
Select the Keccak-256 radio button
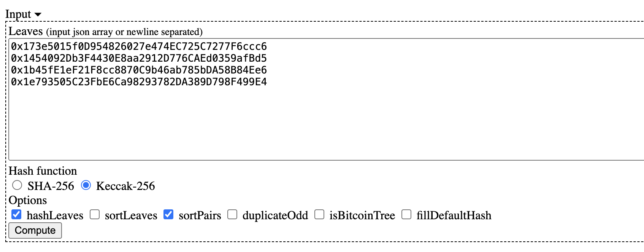point(86,185)
